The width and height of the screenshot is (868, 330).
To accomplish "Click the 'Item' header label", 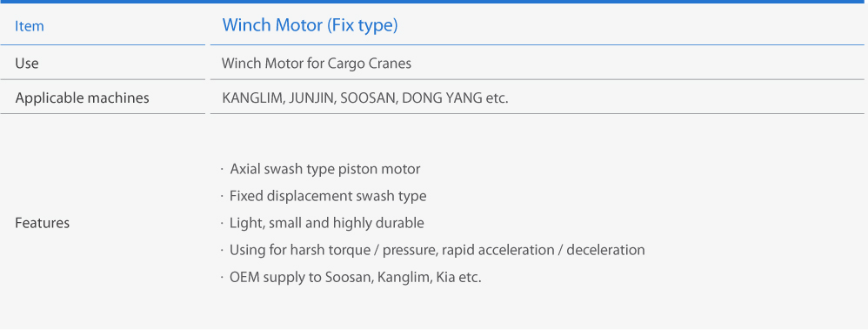I will click(30, 26).
